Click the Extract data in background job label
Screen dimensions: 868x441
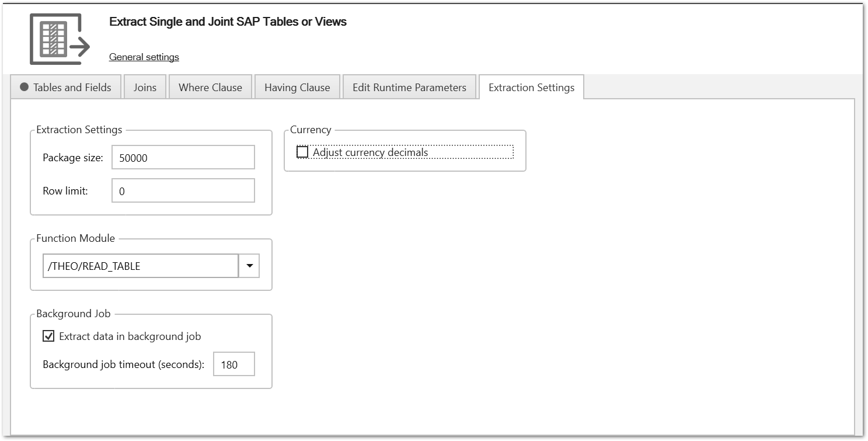[x=130, y=336]
